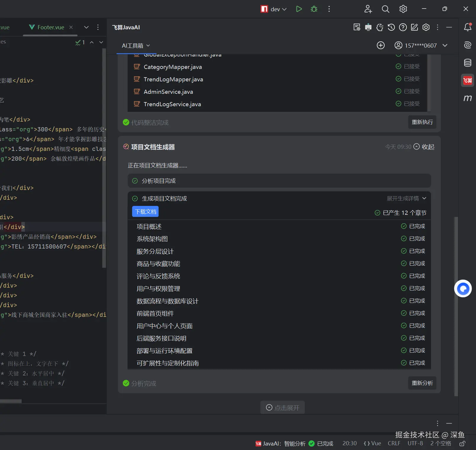Open the 157***0607 account dropdown
This screenshot has width=476, height=450.
(421, 45)
